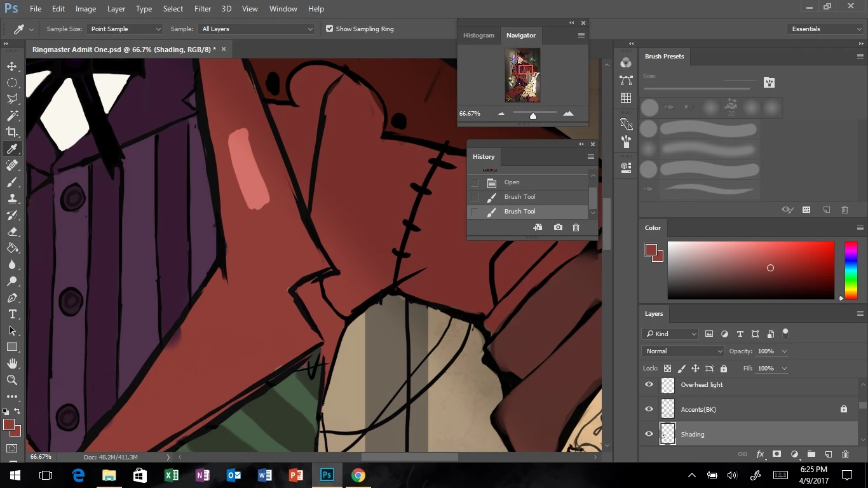The width and height of the screenshot is (868, 488).
Task: Delete current state in History panel
Action: (x=576, y=227)
